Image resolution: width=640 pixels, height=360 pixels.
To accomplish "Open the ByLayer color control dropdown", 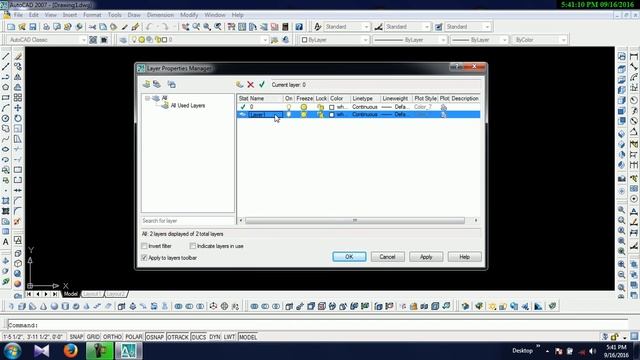I will pyautogui.click(x=365, y=40).
